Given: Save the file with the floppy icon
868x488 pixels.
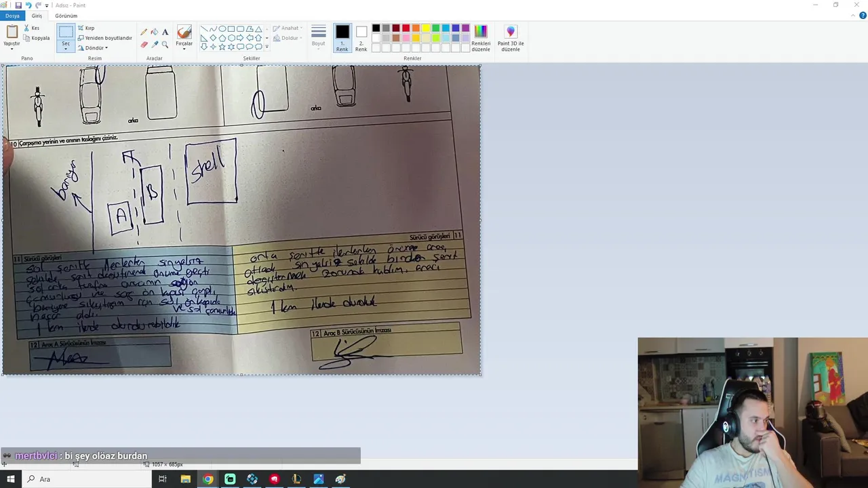Looking at the screenshot, I should (18, 5).
